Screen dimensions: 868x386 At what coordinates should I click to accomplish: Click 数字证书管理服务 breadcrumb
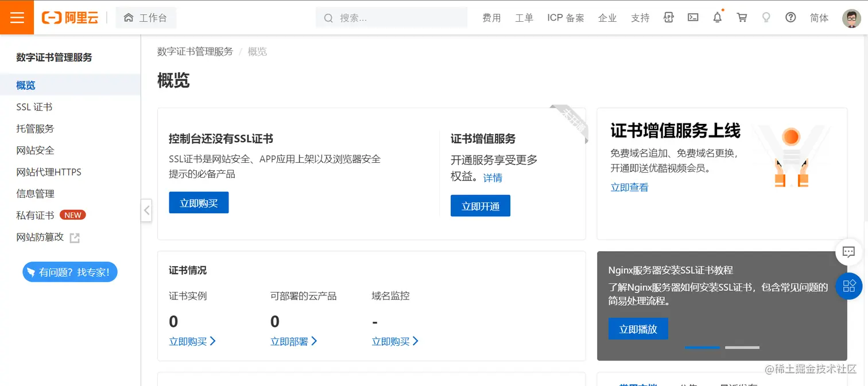coord(195,52)
